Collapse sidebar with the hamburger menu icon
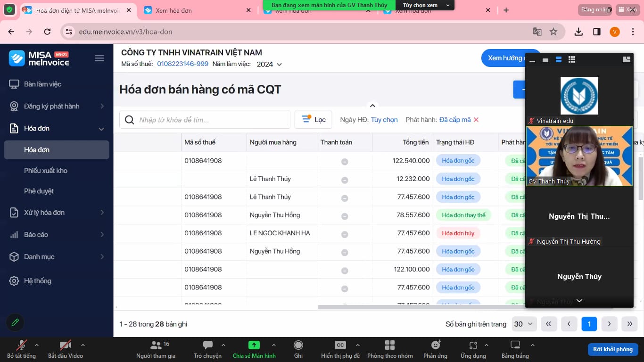Screen dimensions: 644x362 pyautogui.click(x=99, y=58)
